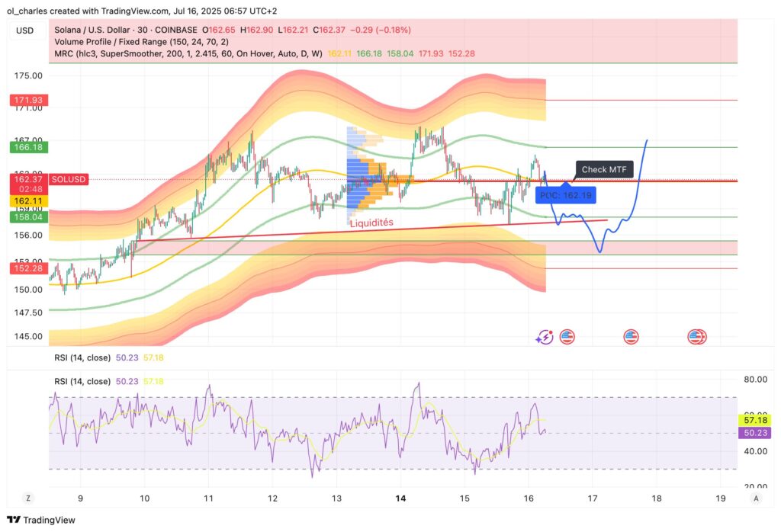Click the Check MTF callout button

click(603, 169)
